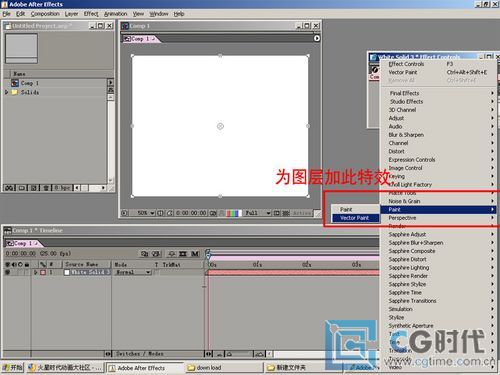Click the highlighted Paint effects category

[438, 209]
